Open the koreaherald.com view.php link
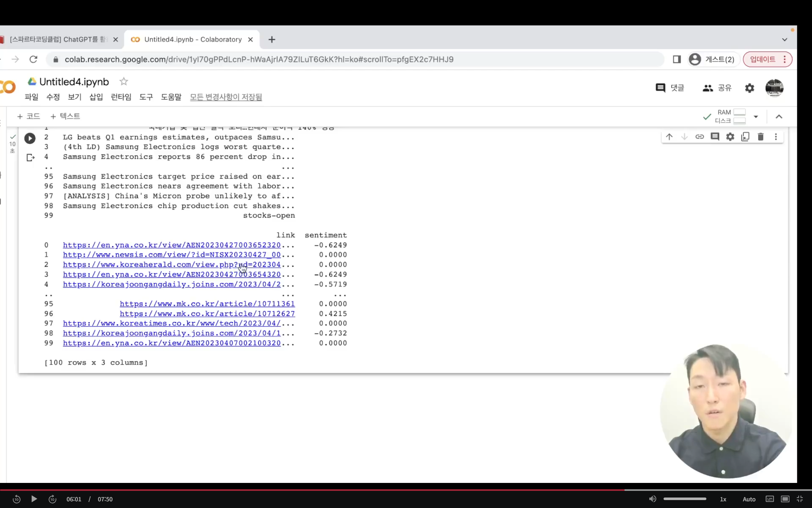The image size is (812, 508). pyautogui.click(x=172, y=264)
